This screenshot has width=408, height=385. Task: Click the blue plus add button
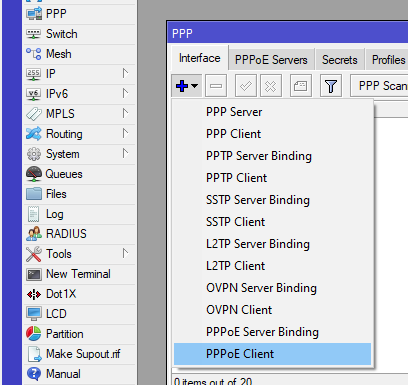186,86
